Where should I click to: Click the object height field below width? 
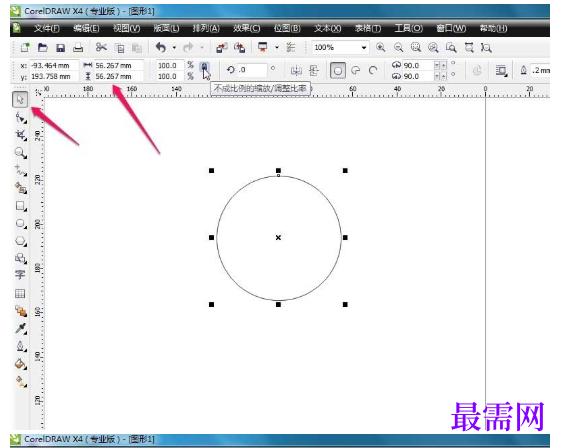118,76
